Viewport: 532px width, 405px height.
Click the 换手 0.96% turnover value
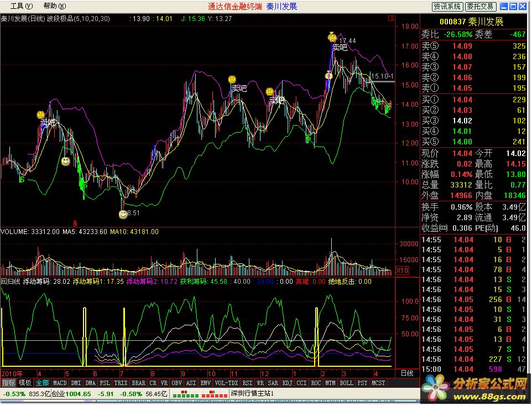point(461,207)
